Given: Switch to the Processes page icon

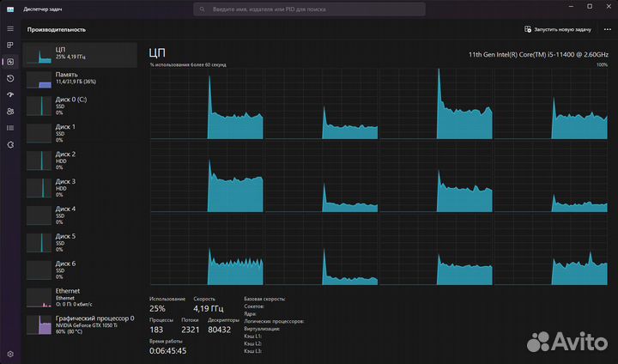Looking at the screenshot, I should coord(10,45).
